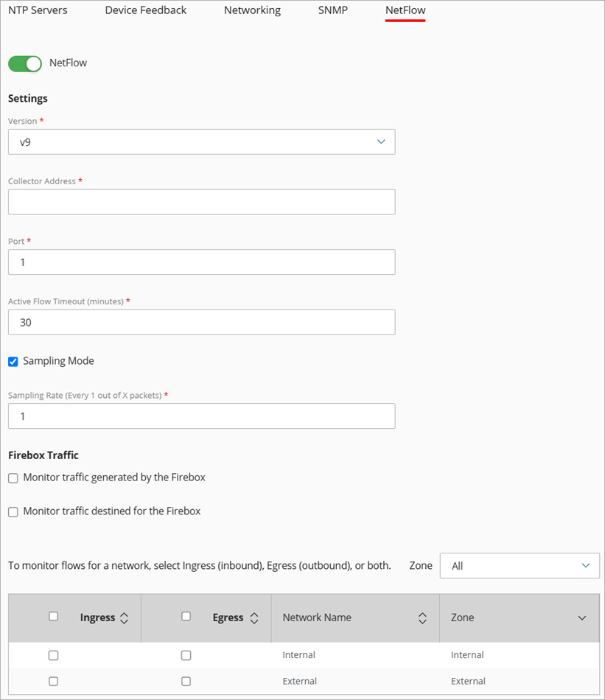Screen dimensions: 605x700
Task: Enable monitoring traffic generated by the Firebox
Action: tap(13, 478)
